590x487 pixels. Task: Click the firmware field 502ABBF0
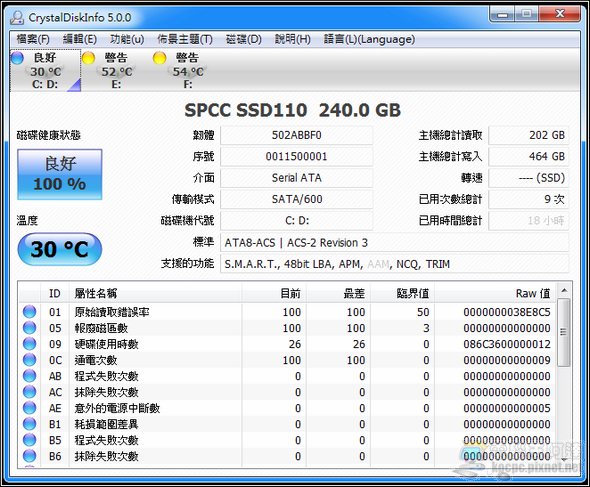(297, 135)
